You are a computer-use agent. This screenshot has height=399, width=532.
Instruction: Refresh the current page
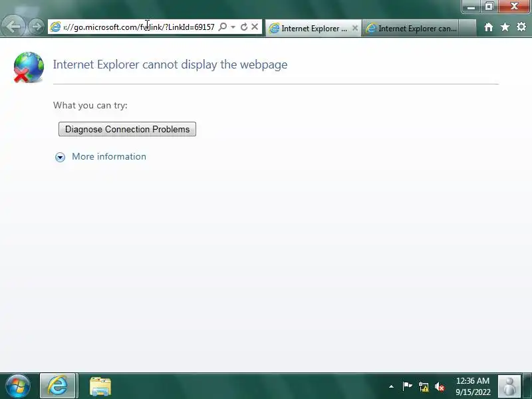click(244, 27)
